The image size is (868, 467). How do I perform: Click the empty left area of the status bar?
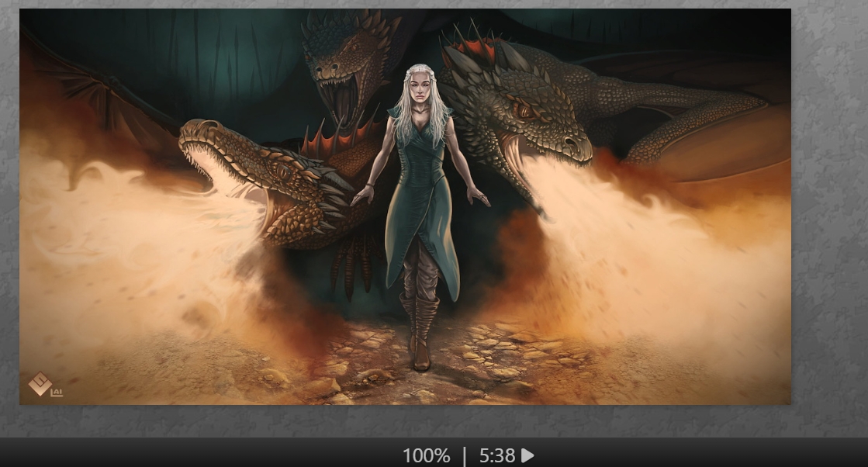click(x=155, y=455)
